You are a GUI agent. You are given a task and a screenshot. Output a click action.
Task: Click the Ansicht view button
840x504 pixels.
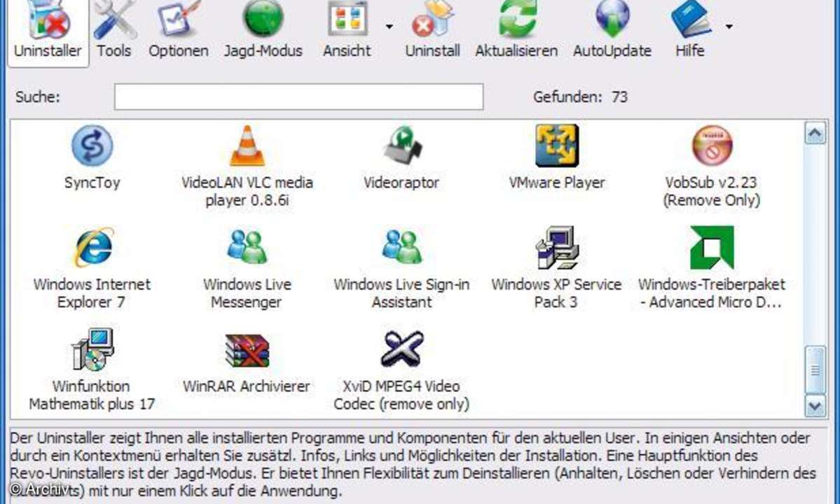[x=347, y=31]
